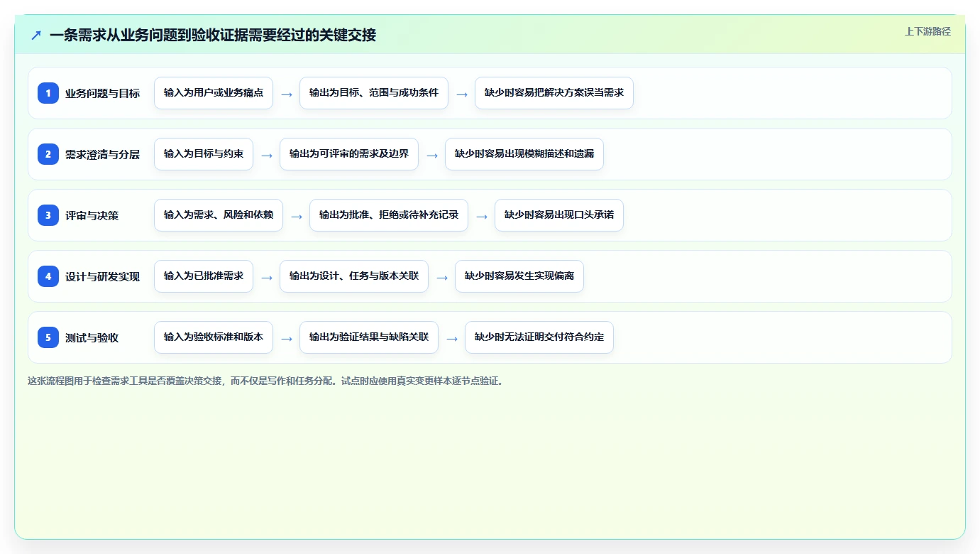Click the title 一条需求从业务问题到验收证据需要经过的关键交接
The width and height of the screenshot is (980, 554).
[x=213, y=35]
